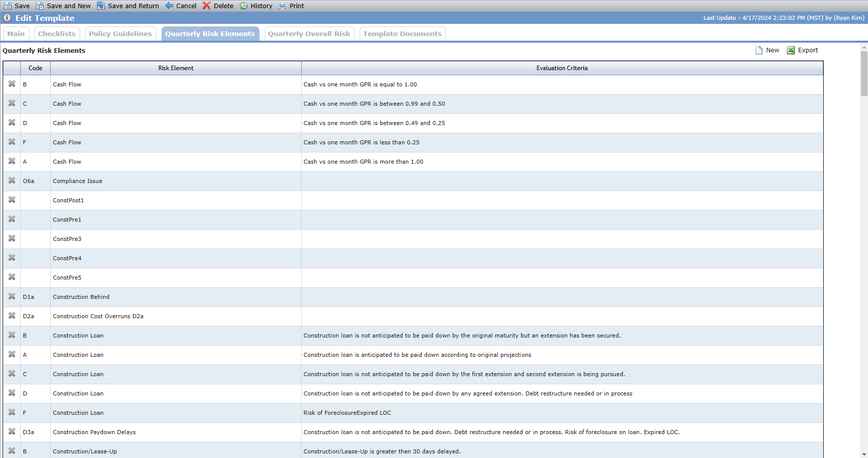Select 'Compliance Issue' cell
The image size is (868, 458).
point(176,181)
